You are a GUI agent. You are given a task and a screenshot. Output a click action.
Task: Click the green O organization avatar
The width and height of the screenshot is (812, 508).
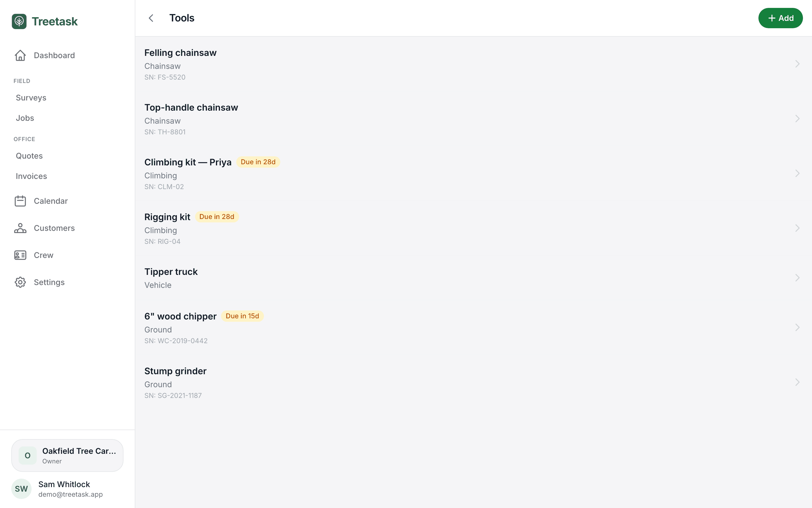(x=28, y=456)
